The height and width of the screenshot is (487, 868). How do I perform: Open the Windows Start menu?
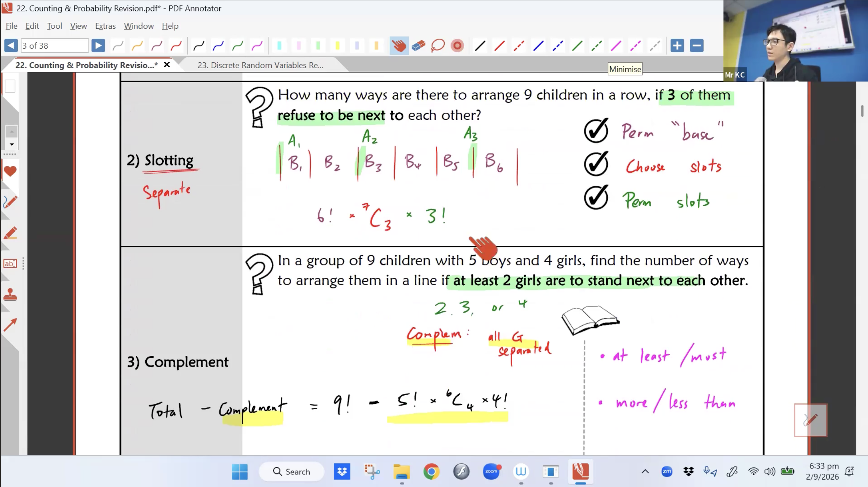(240, 472)
